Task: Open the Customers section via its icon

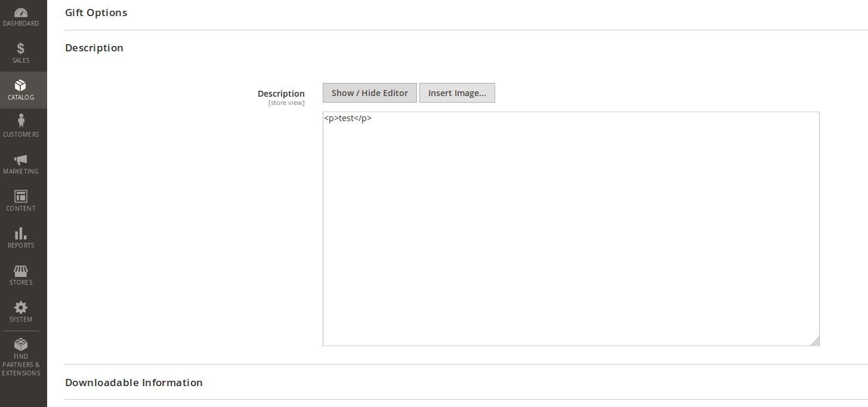Action: [21, 127]
